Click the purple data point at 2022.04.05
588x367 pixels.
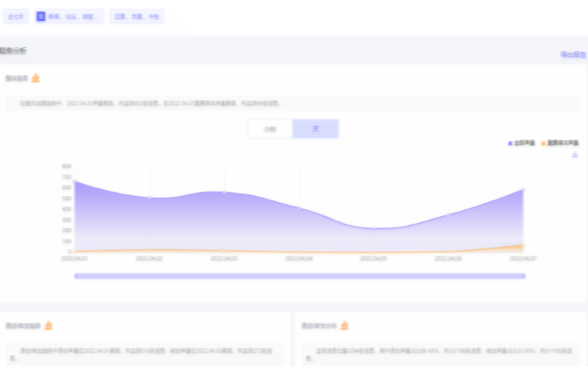[373, 228]
